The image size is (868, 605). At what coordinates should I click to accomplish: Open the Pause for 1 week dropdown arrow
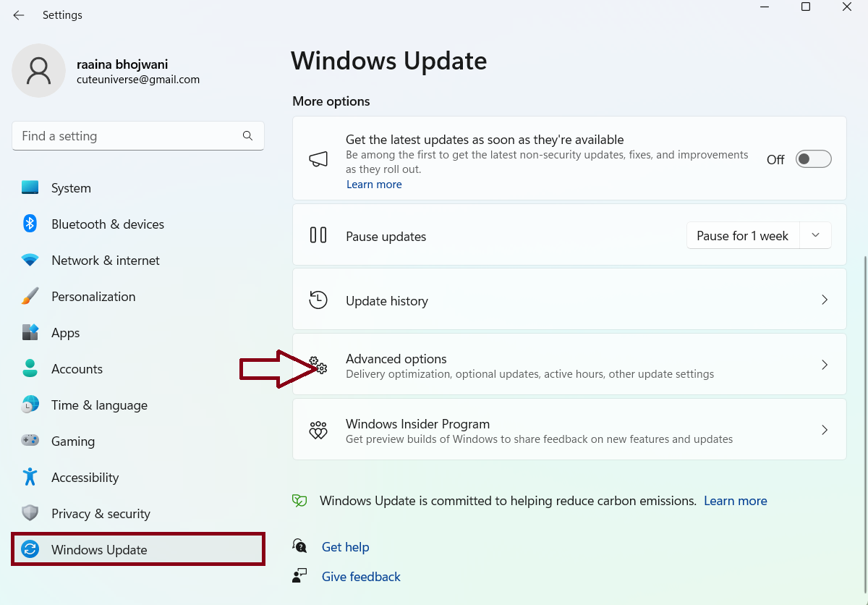816,236
